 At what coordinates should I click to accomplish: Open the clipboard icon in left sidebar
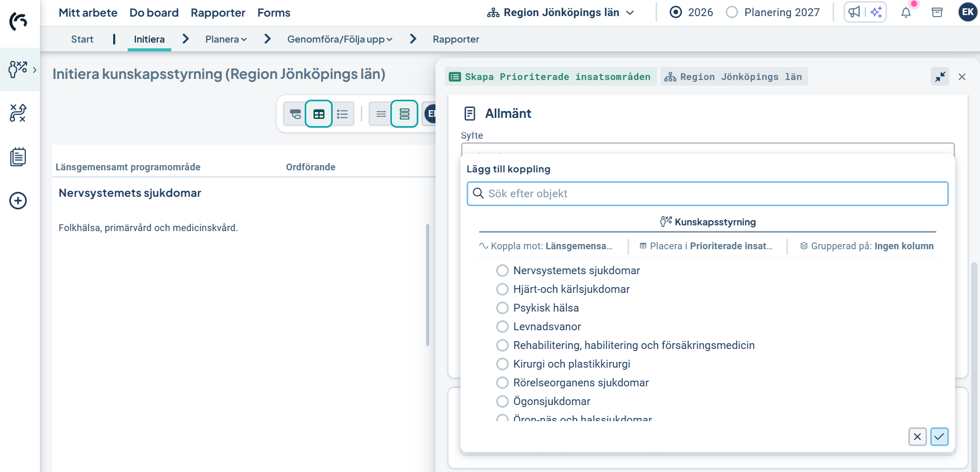click(18, 157)
